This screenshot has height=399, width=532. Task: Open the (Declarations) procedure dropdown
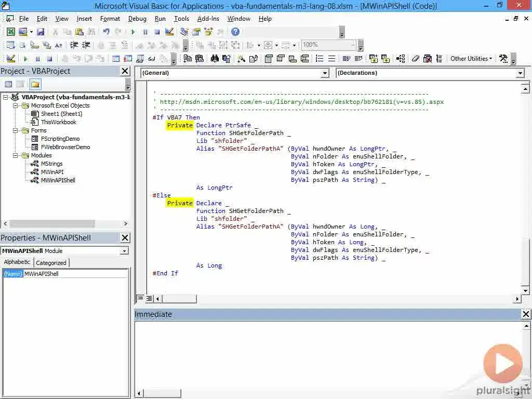coord(520,73)
